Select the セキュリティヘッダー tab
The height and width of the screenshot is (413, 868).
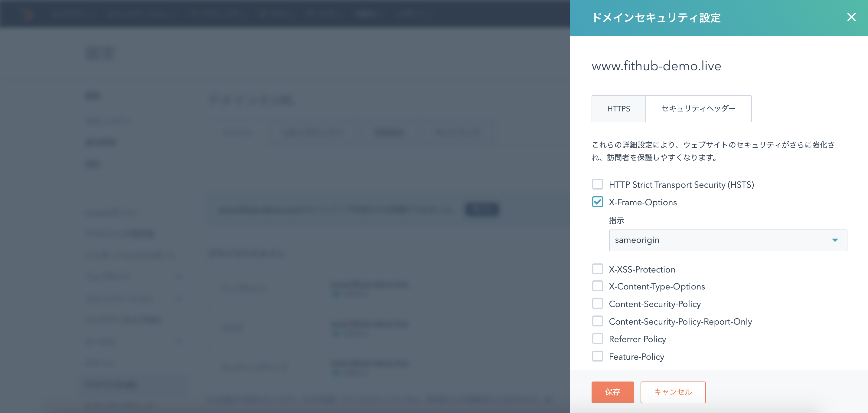tap(698, 109)
